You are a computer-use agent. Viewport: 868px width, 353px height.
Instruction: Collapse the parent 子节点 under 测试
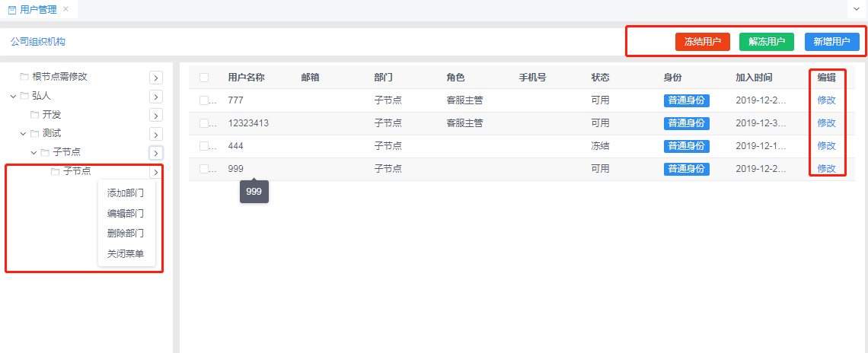click(x=34, y=152)
